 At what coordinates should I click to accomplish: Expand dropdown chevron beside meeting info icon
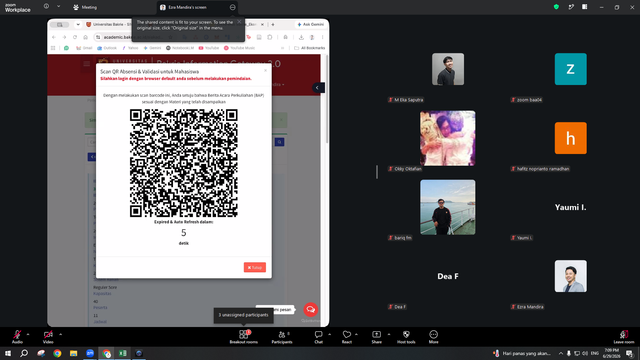click(58, 7)
